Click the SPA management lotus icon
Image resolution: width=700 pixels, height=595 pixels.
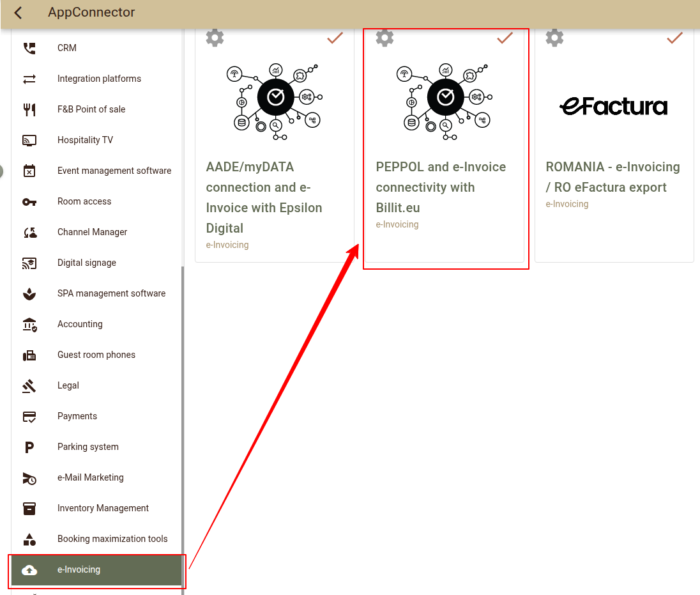pyautogui.click(x=29, y=294)
